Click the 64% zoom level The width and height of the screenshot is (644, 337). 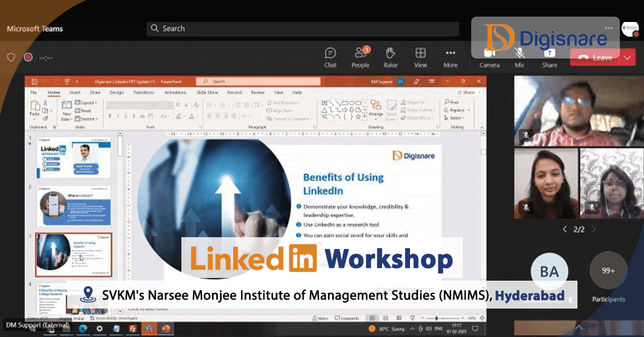coord(473,318)
